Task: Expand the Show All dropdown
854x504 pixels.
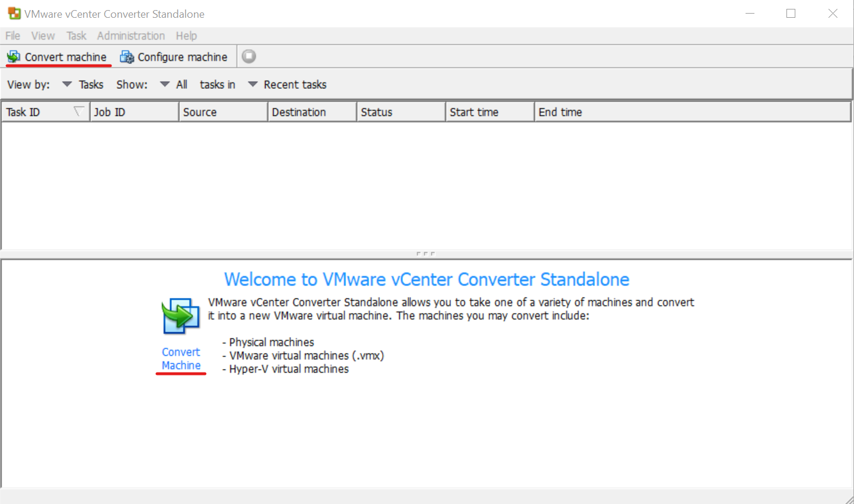Action: point(174,85)
